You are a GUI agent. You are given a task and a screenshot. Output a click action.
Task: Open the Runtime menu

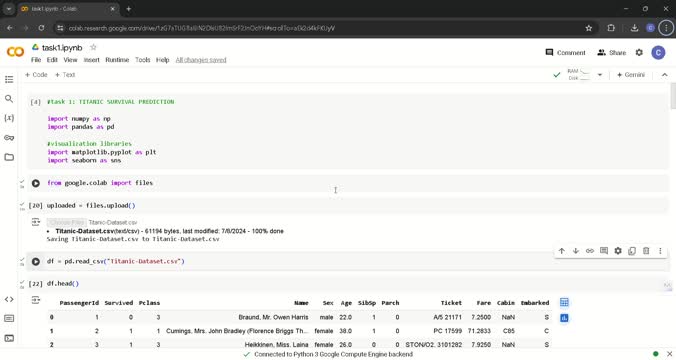[x=117, y=60]
